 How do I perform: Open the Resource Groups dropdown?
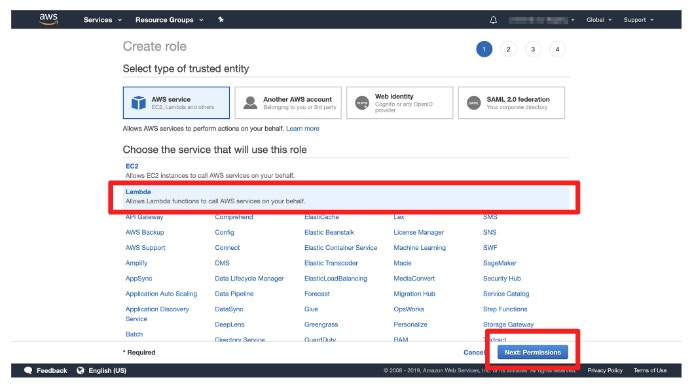click(169, 20)
